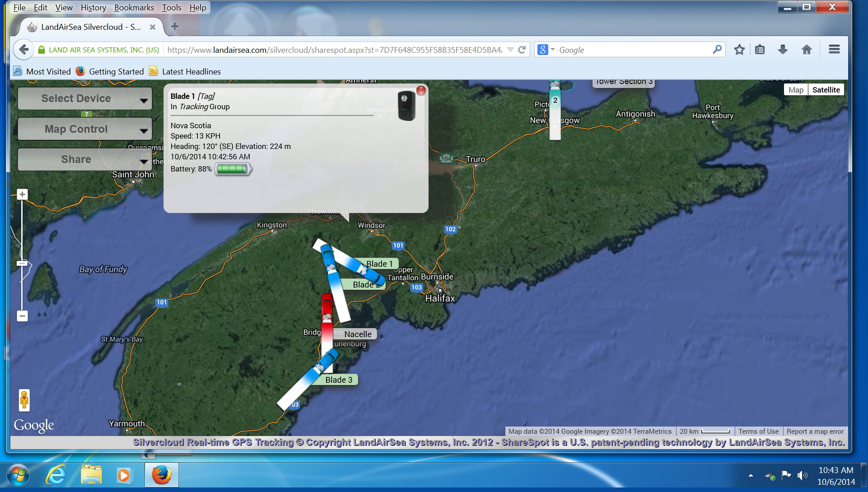The height and width of the screenshot is (492, 868).
Task: Open Windows Explorer from taskbar
Action: pos(91,475)
